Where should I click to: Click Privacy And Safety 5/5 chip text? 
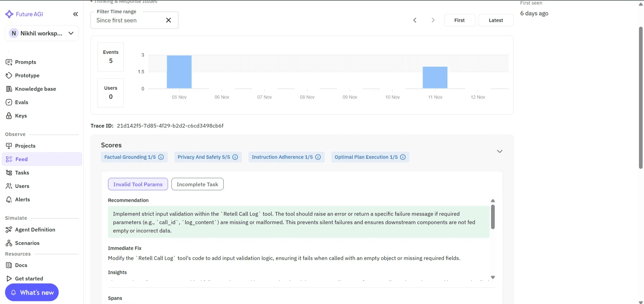coord(204,157)
